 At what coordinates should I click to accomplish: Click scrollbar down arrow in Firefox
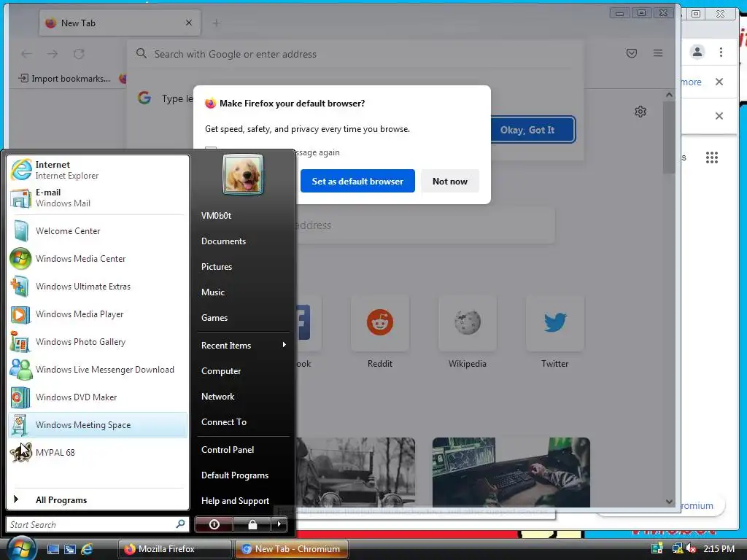pos(669,502)
